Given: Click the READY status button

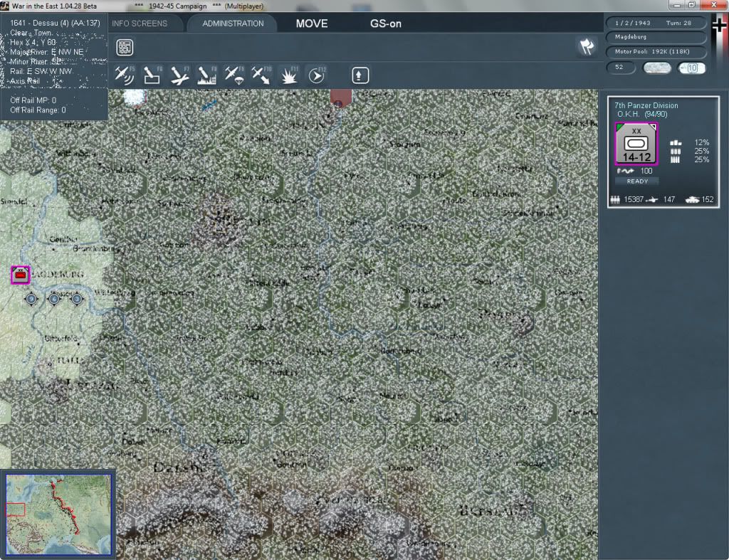Looking at the screenshot, I should [637, 181].
